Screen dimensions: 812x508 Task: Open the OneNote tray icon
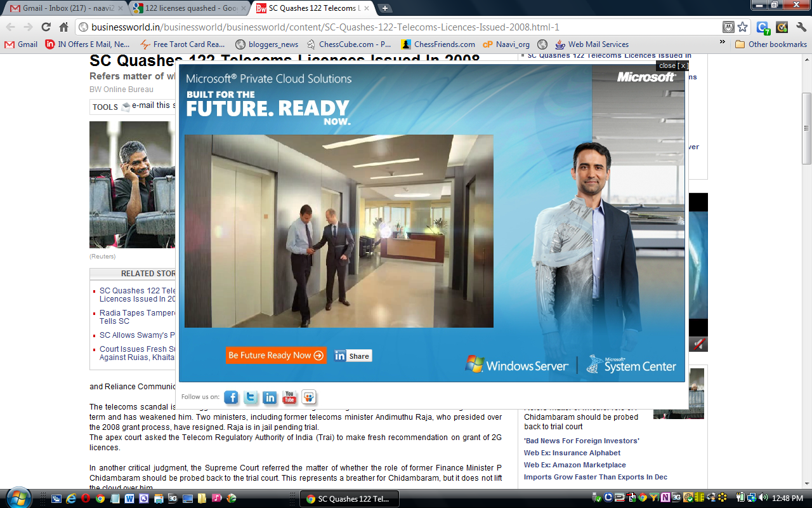665,497
